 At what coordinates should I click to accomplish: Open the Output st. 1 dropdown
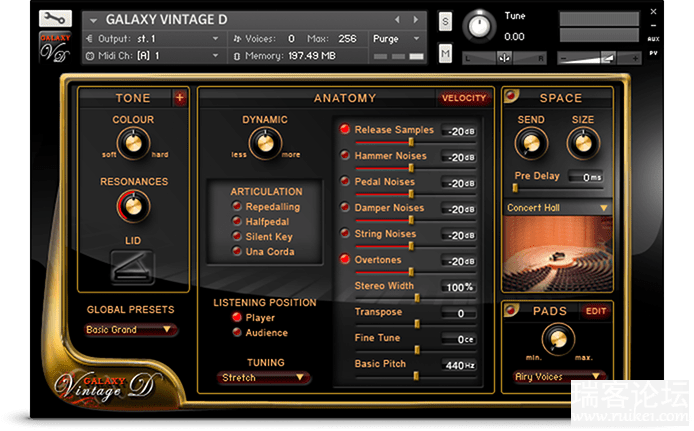click(x=154, y=39)
